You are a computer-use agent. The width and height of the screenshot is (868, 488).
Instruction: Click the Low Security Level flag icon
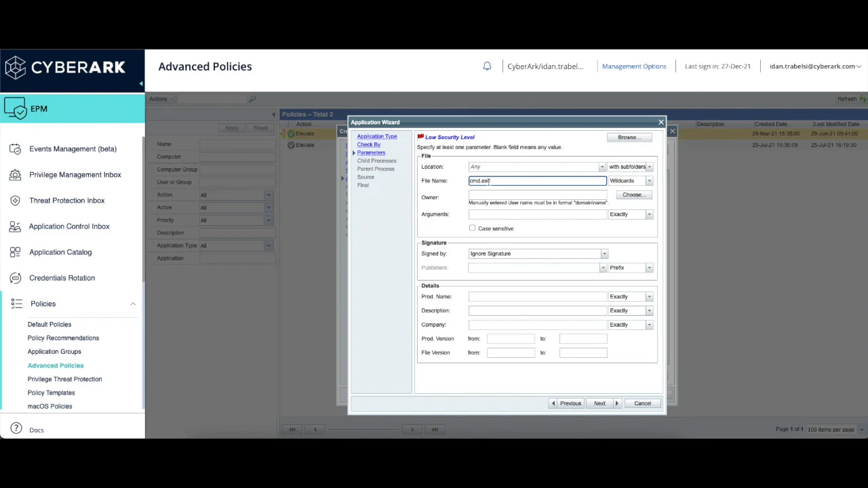click(420, 137)
